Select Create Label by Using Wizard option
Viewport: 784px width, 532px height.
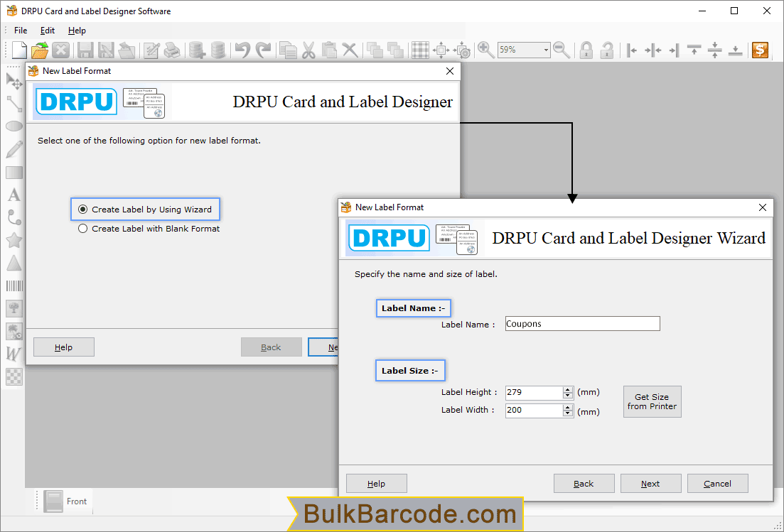83,210
